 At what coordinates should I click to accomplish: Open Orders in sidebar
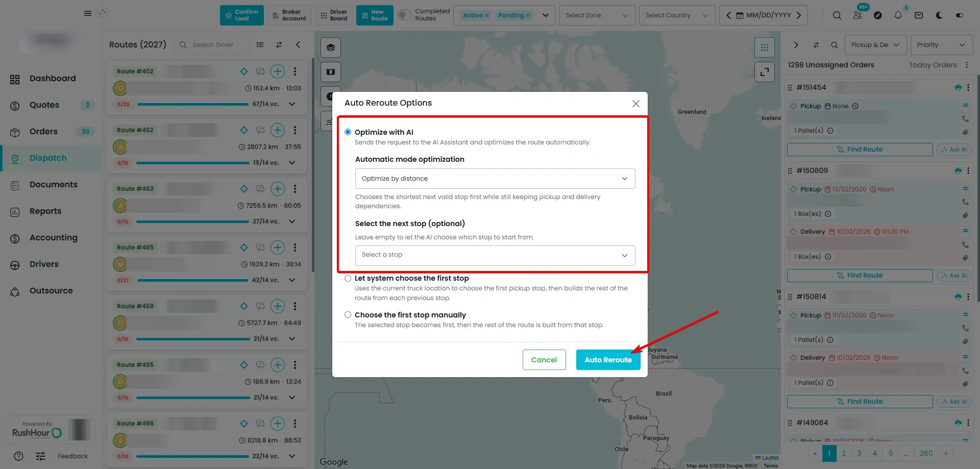point(43,132)
